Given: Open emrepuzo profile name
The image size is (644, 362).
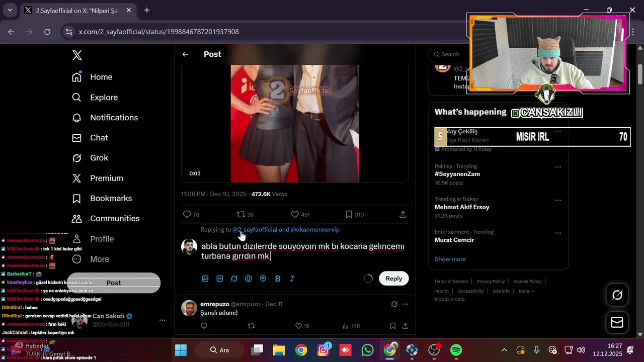Looking at the screenshot, I should pyautogui.click(x=215, y=304).
